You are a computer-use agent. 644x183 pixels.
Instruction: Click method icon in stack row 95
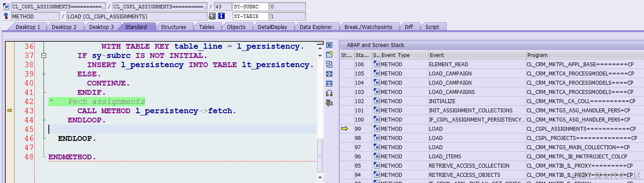point(376,166)
